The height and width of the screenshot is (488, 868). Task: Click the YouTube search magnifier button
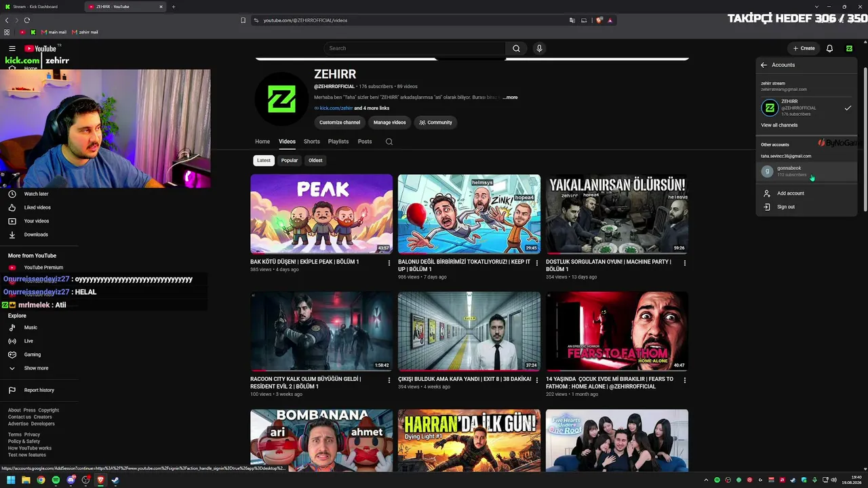[x=516, y=48]
